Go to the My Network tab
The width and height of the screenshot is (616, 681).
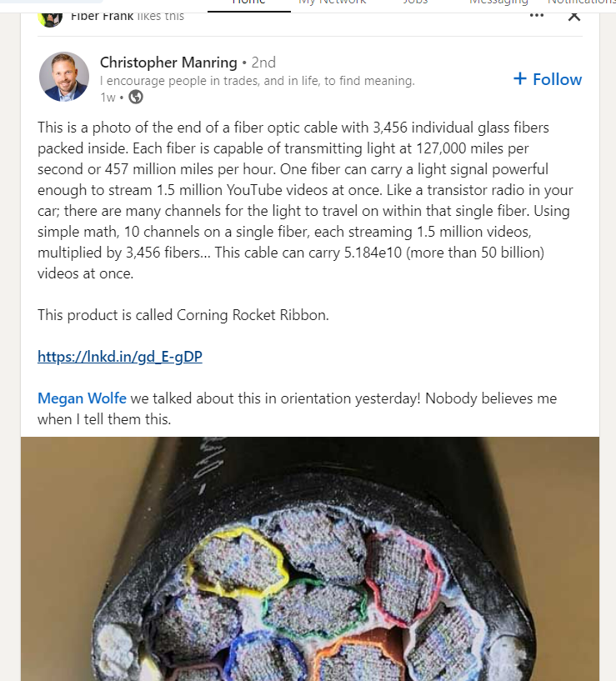click(x=333, y=3)
